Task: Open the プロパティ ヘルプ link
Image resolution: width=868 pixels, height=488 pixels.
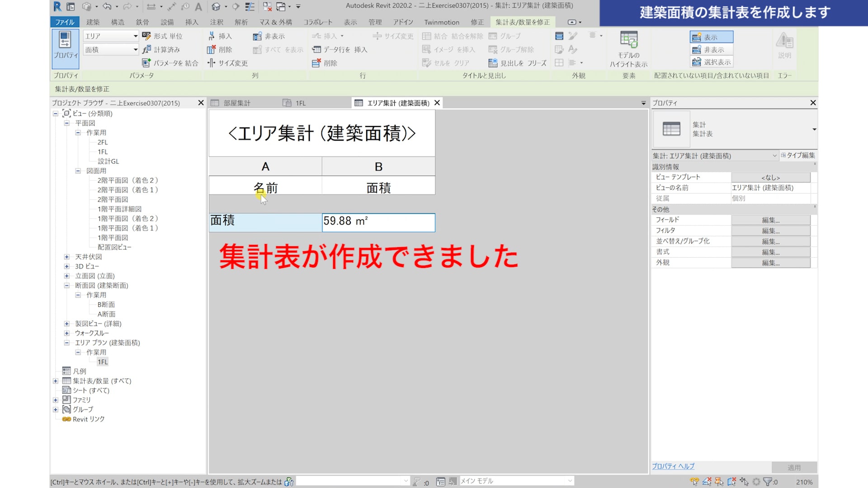Action: [x=673, y=466]
